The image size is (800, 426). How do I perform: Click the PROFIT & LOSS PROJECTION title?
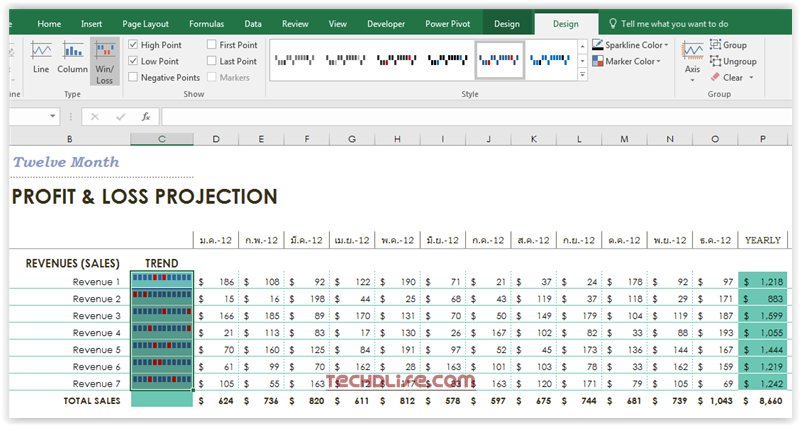tap(144, 197)
